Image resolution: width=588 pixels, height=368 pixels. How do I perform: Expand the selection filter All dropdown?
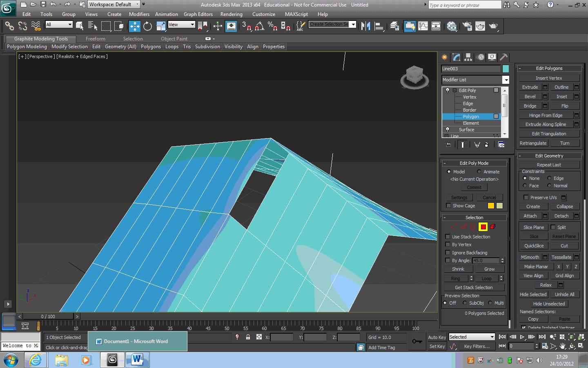(70, 25)
